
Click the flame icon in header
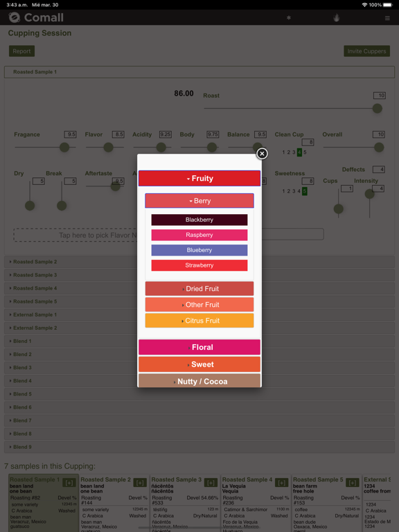click(x=336, y=17)
